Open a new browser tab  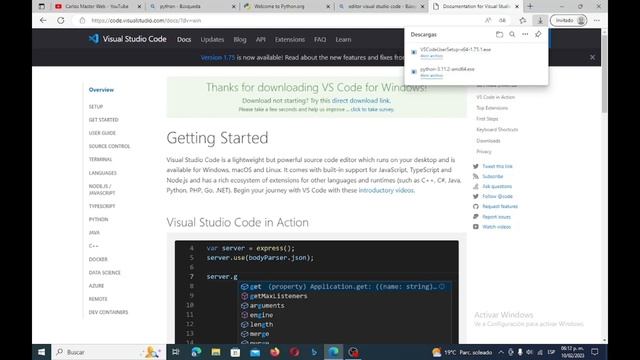530,7
